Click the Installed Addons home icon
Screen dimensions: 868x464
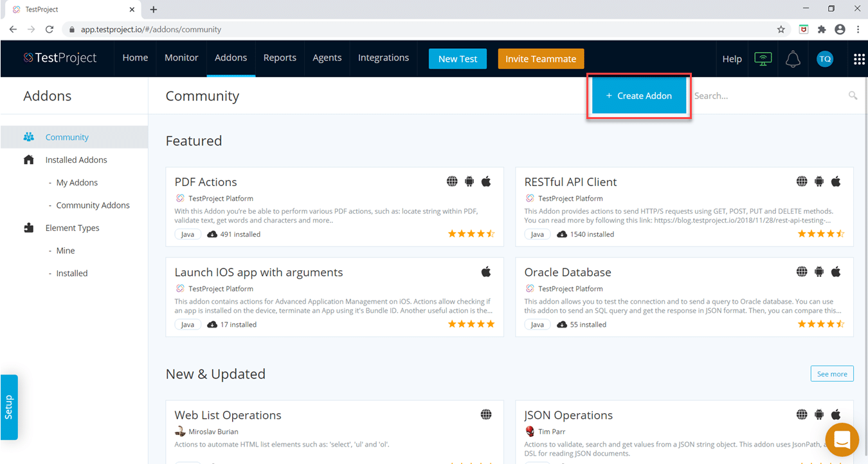pos(29,160)
